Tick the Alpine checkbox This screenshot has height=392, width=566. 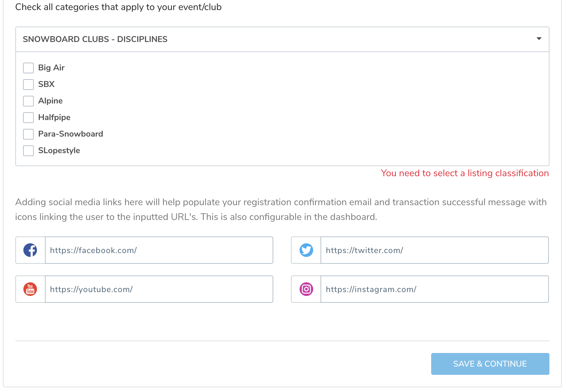click(x=28, y=101)
